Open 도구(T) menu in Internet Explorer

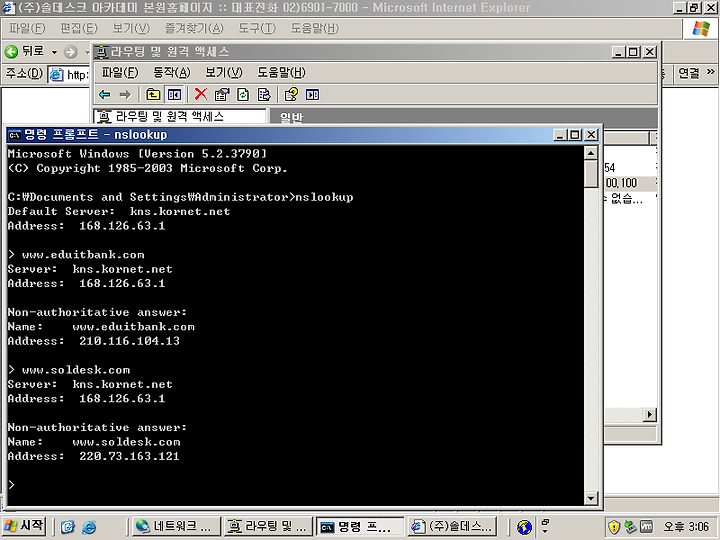257,28
